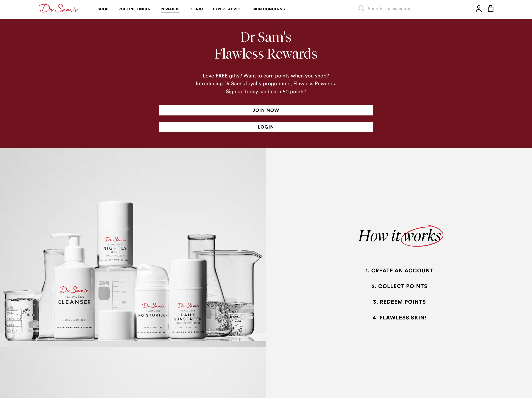Click the Clinic navigation link icon
Viewport: 532px width, 398px height.
pyautogui.click(x=195, y=9)
